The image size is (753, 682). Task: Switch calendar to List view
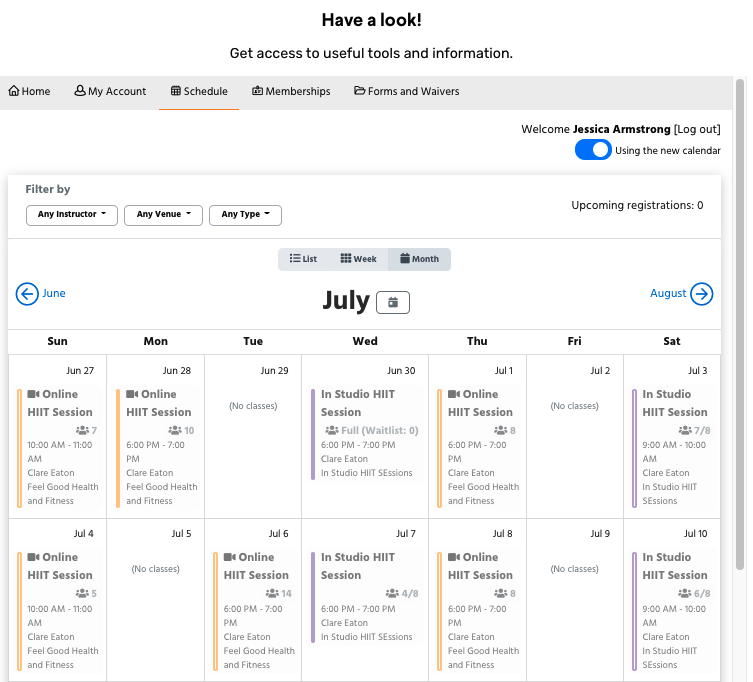(x=304, y=259)
